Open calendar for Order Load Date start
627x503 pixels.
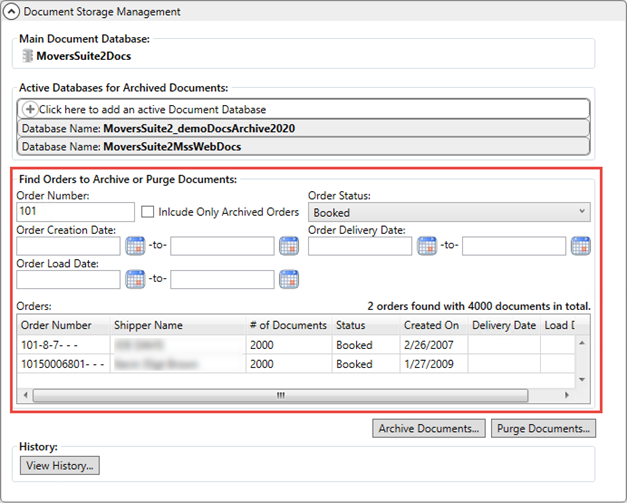pyautogui.click(x=135, y=279)
